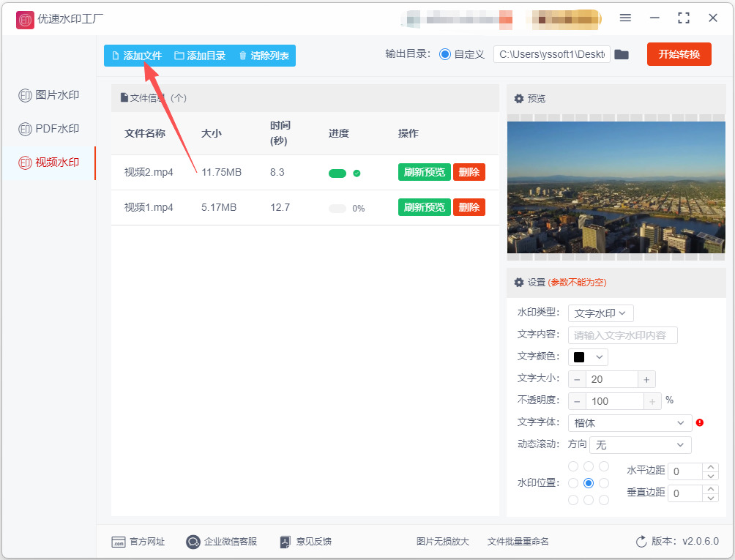
Task: Increase 垂直边距 with up arrow
Action: [711, 489]
